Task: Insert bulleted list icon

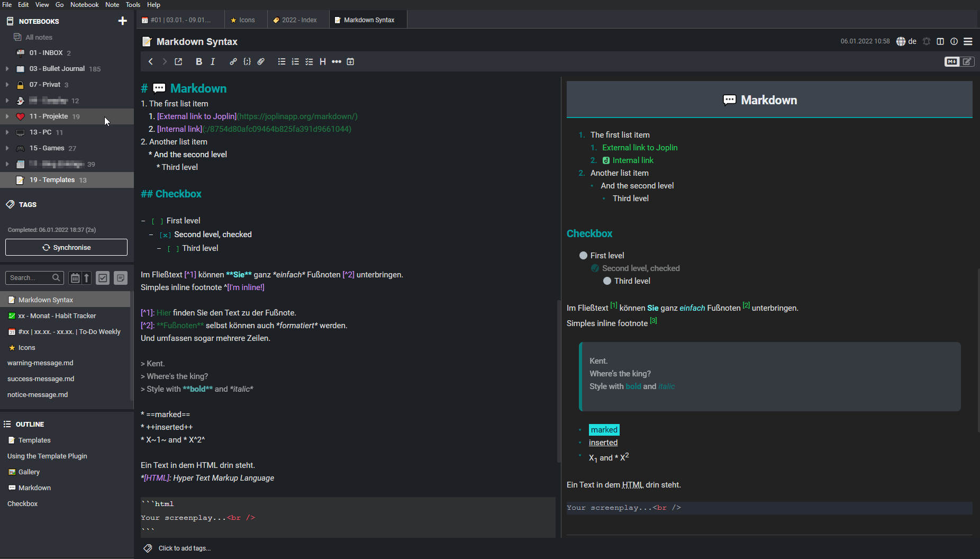Action: click(282, 62)
